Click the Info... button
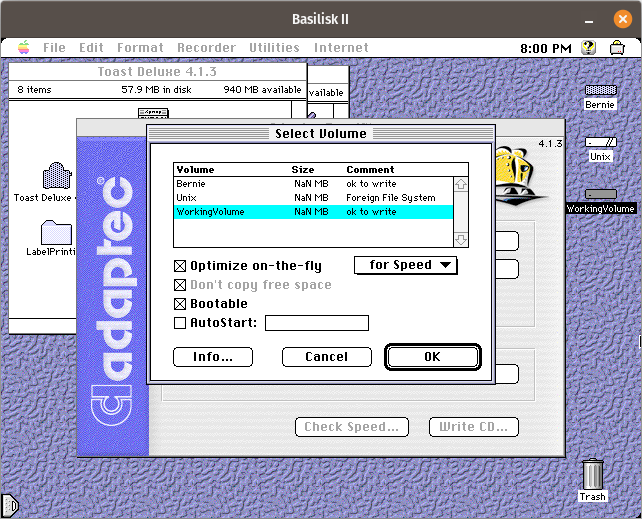Image resolution: width=642 pixels, height=519 pixels. pyautogui.click(x=213, y=357)
